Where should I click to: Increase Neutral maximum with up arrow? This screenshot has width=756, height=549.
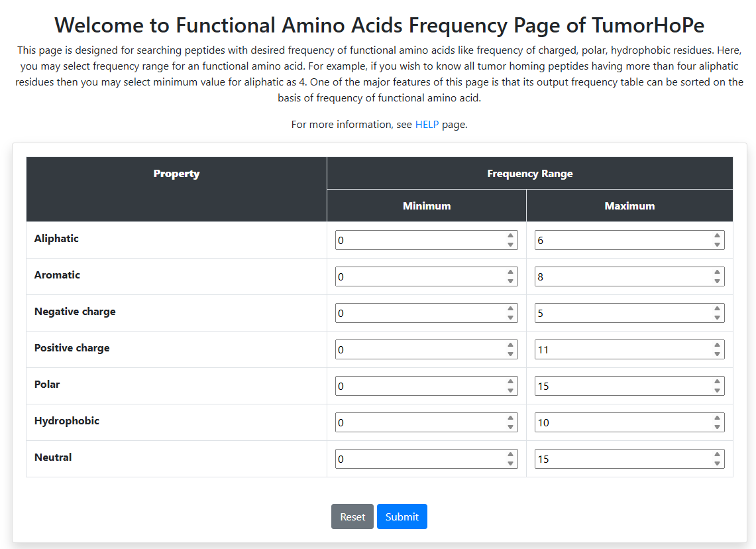[x=717, y=455]
